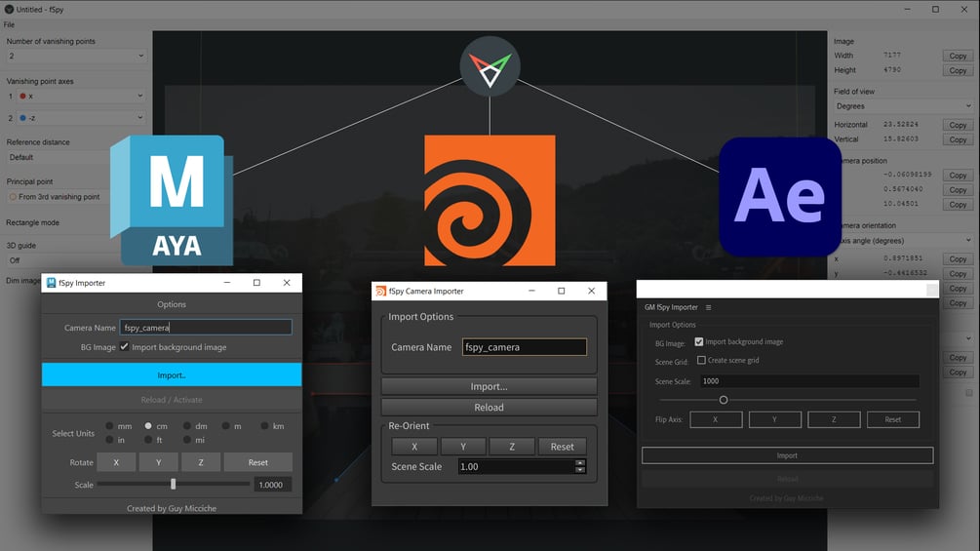Click Scale value 1.0000 field

point(272,485)
